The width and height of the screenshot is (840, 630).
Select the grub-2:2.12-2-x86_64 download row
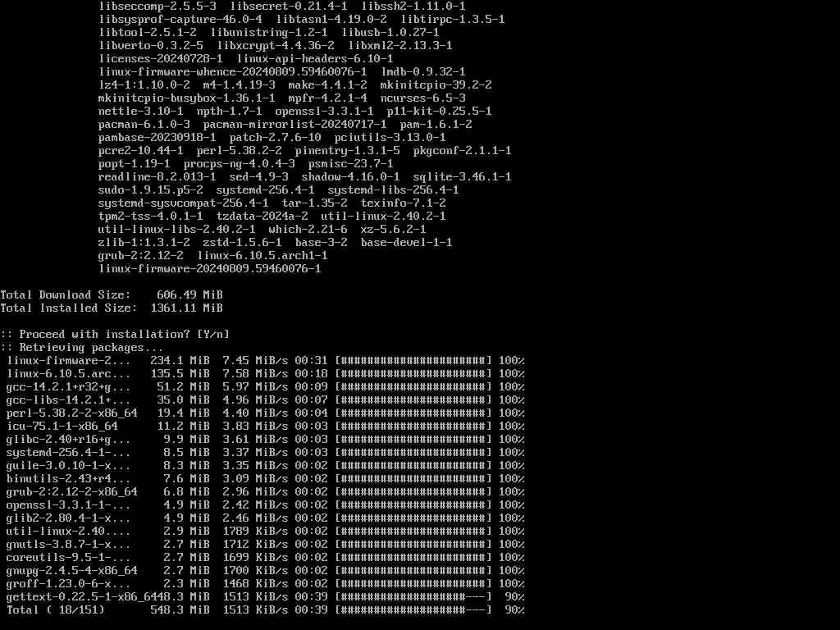[265, 492]
